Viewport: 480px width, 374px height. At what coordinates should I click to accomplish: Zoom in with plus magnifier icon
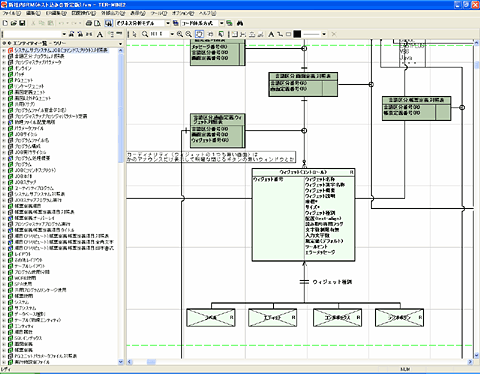pos(180,34)
